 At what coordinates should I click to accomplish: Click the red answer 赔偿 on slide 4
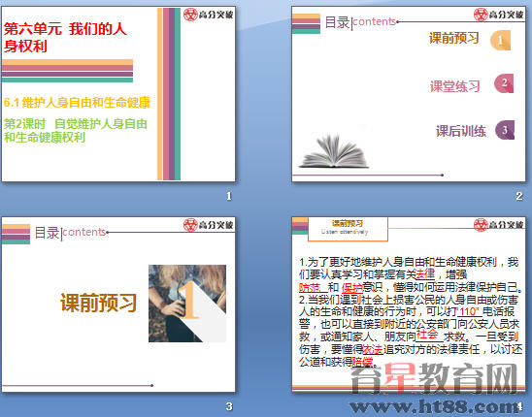[362, 362]
